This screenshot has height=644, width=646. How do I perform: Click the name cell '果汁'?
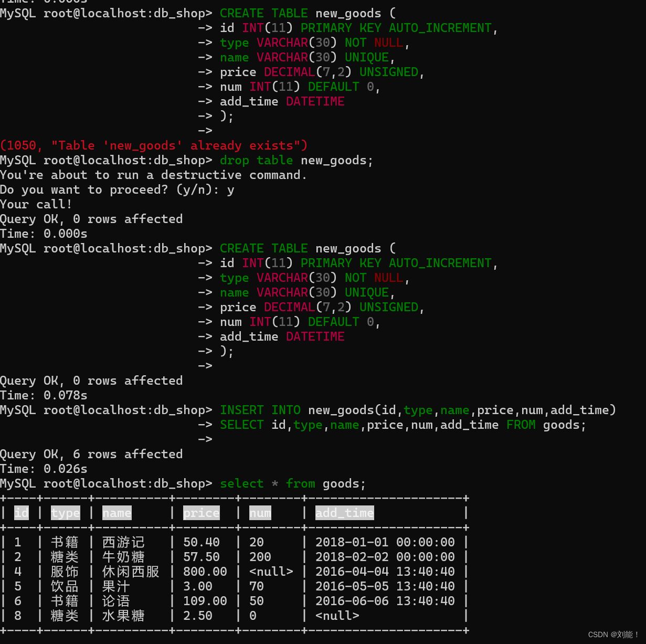click(x=116, y=586)
